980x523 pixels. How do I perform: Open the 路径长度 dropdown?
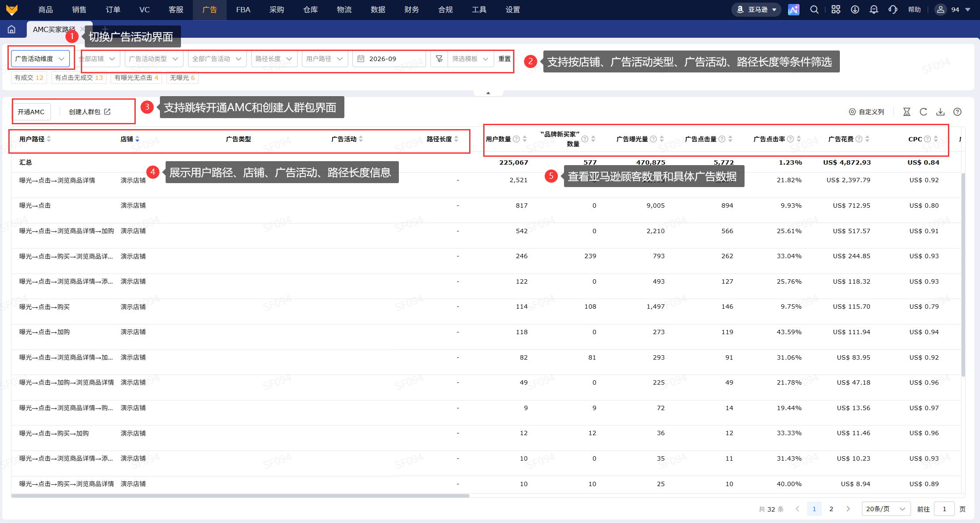[x=274, y=59]
